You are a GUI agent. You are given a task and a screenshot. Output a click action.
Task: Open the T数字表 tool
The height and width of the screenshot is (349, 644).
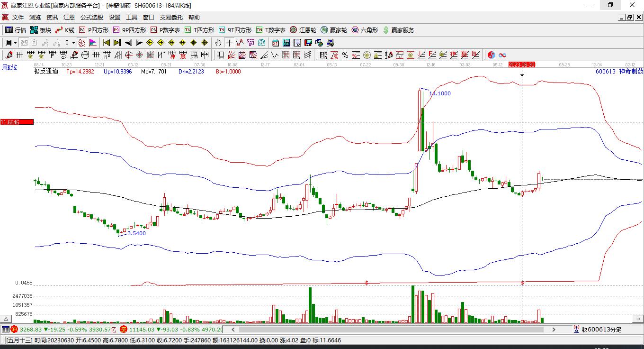[x=270, y=30]
